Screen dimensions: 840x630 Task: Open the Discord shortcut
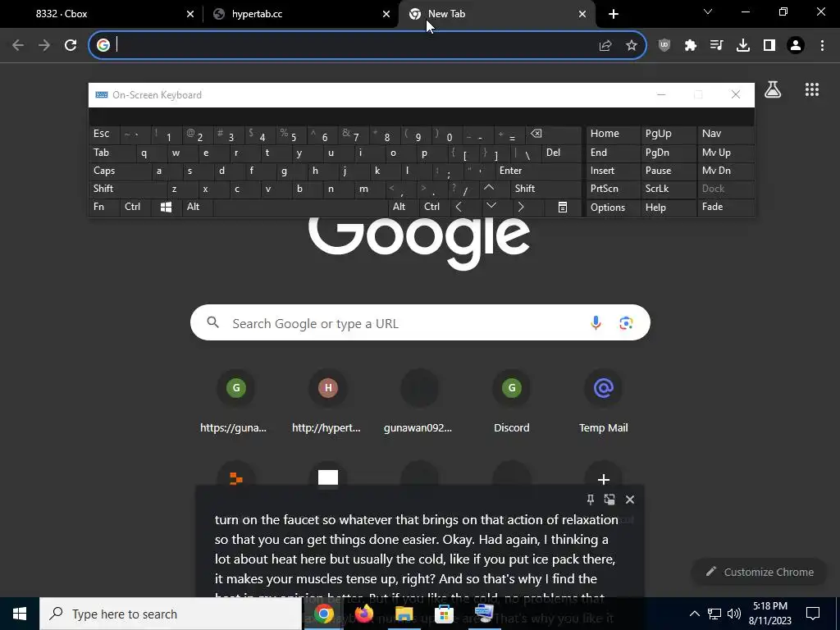tap(512, 402)
